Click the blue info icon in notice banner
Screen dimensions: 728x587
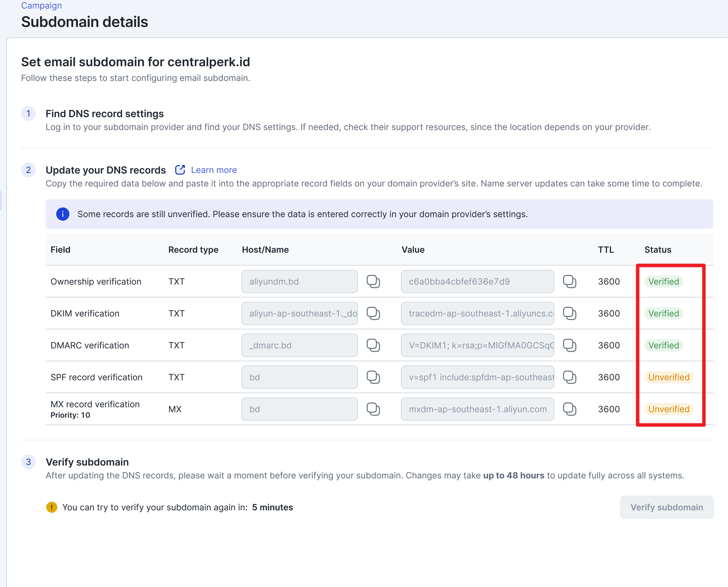click(63, 214)
